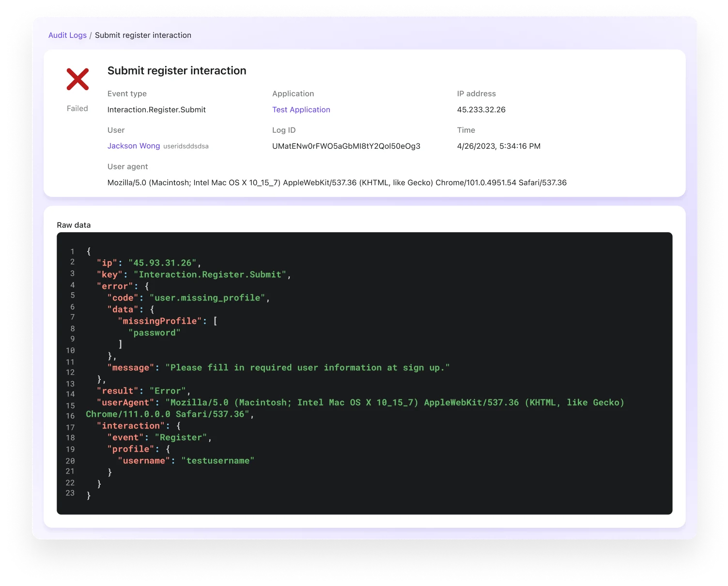Click the user ID 'useridsddsdsa' text
The height and width of the screenshot is (586, 728).
[x=186, y=146]
